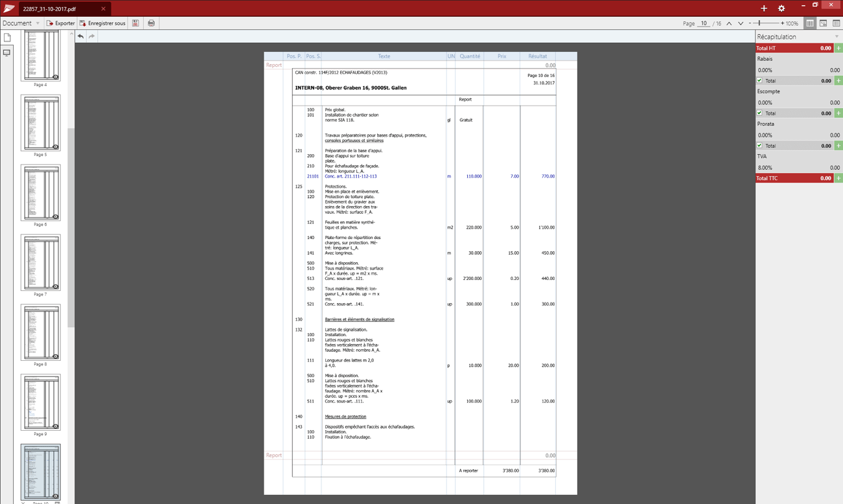Click the Résultat column header
This screenshot has width=843, height=504.
point(537,56)
